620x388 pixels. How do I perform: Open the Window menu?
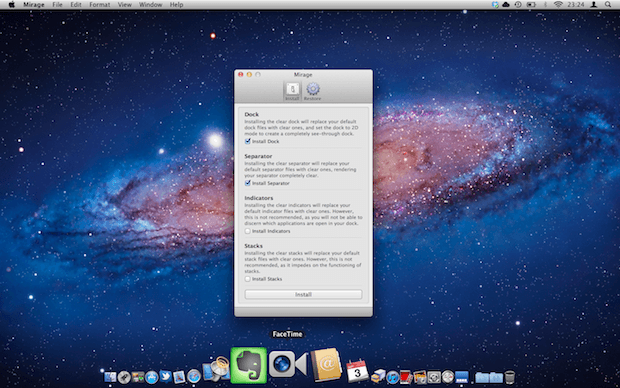[151, 5]
